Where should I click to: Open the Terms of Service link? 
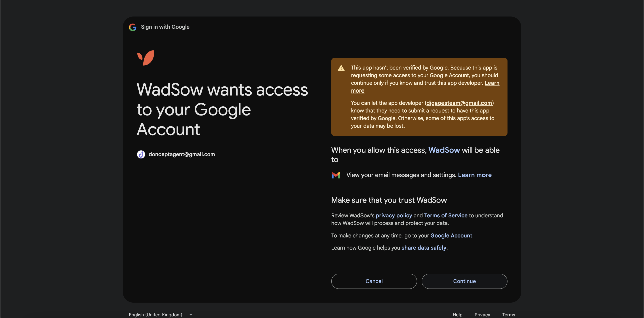(446, 215)
